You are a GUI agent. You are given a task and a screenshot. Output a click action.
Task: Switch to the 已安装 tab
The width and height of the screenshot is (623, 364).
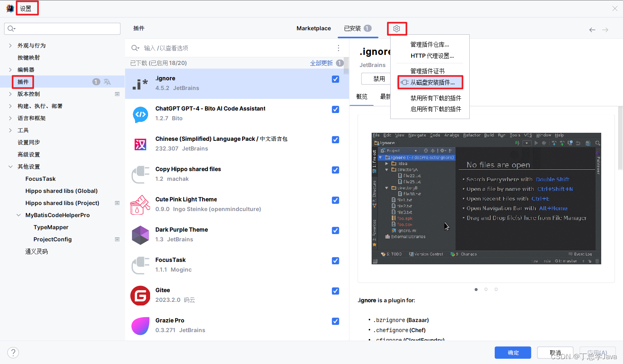(x=357, y=28)
